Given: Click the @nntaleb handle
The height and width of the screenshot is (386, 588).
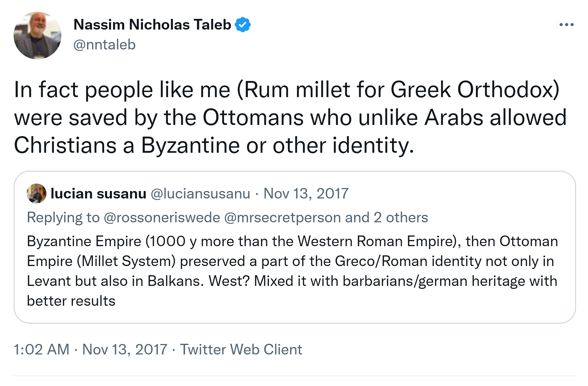Looking at the screenshot, I should click(104, 45).
